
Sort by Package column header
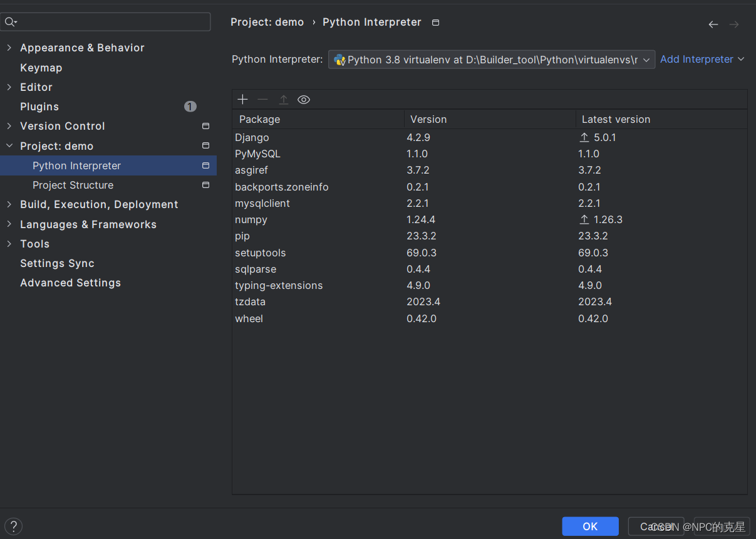pos(318,119)
